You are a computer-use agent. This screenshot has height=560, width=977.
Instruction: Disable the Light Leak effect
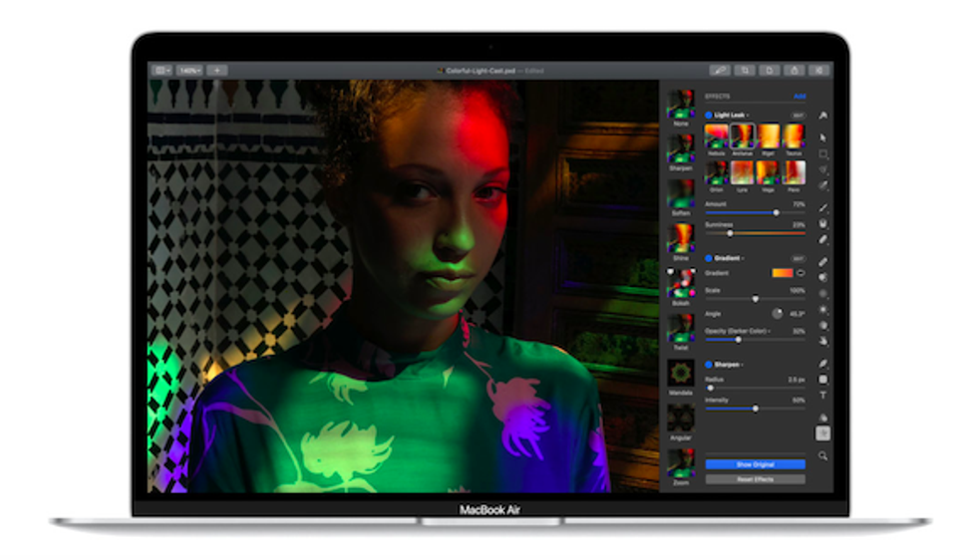coord(709,116)
